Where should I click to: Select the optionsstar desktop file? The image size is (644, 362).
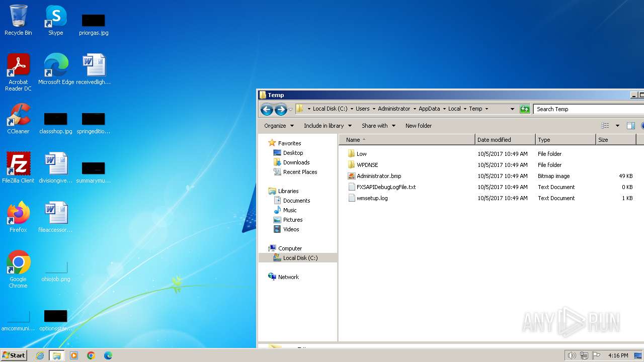click(x=55, y=321)
